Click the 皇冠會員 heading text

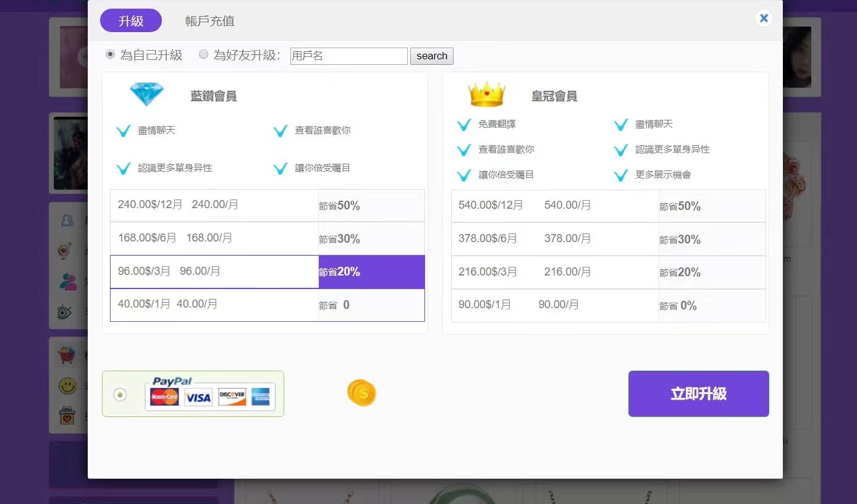[x=554, y=96]
